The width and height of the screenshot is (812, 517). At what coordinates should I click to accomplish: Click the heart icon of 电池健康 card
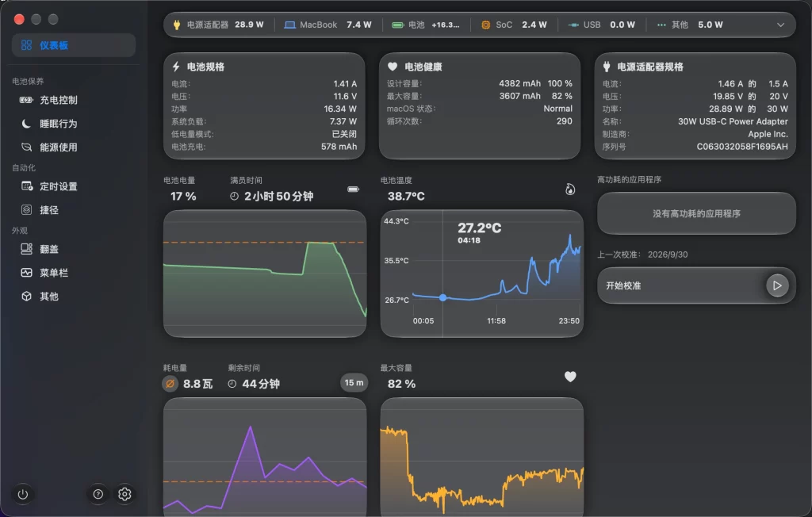pyautogui.click(x=393, y=67)
